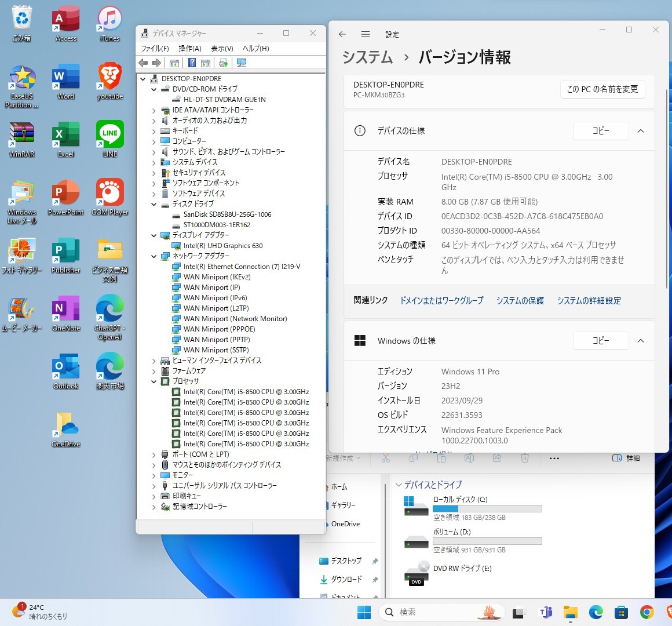The height and width of the screenshot is (626, 672).
Task: Select the OneNote desktop shortcut
Action: click(x=65, y=314)
